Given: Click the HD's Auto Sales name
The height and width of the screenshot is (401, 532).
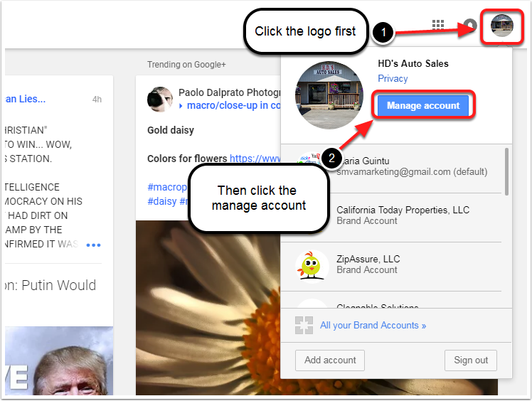Looking at the screenshot, I should [413, 63].
